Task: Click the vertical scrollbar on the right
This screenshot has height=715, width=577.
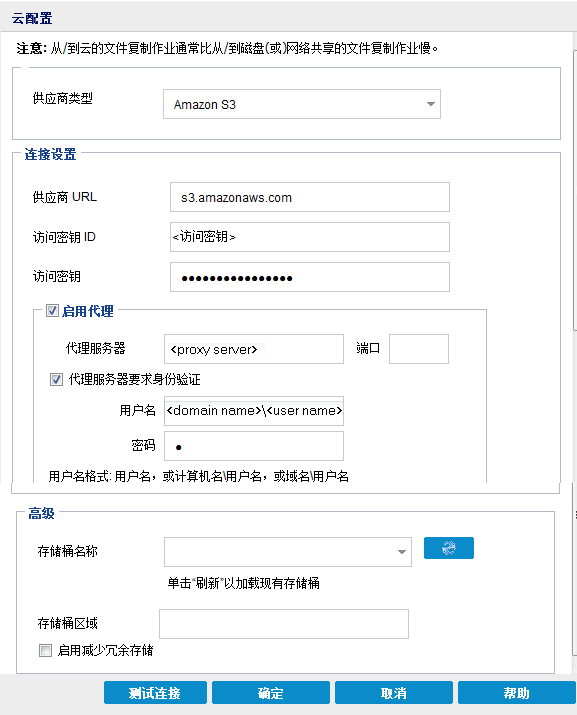Action: (574, 192)
